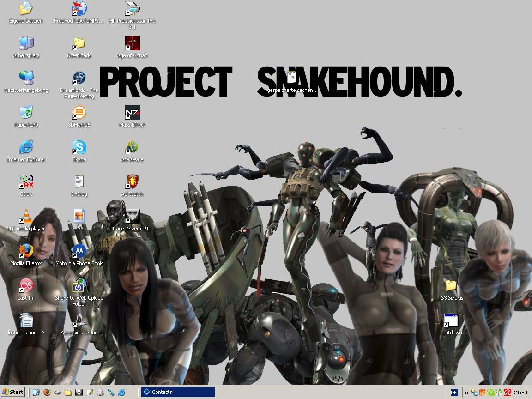Open the Papierkorb recycle bin

[x=26, y=117]
